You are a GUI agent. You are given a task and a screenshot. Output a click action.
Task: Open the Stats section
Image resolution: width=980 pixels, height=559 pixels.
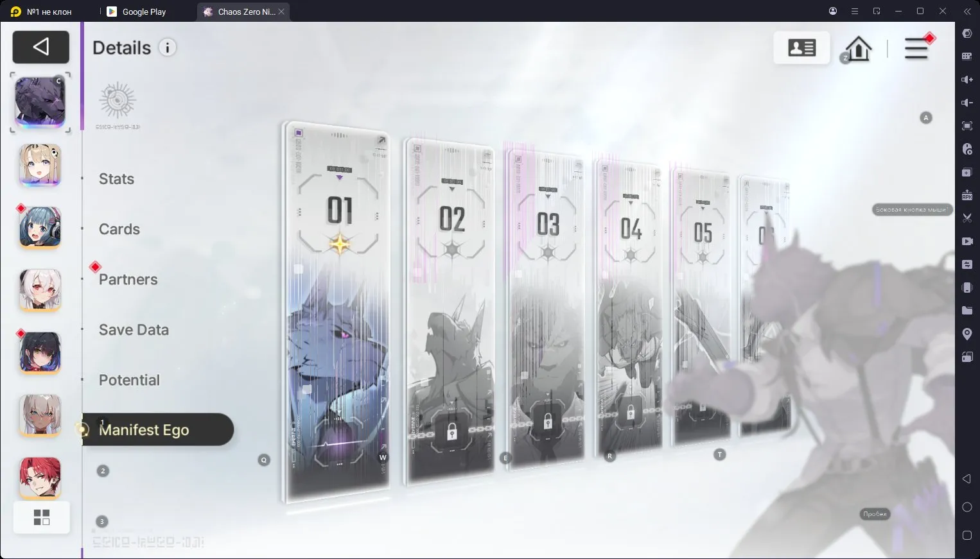[x=116, y=179]
